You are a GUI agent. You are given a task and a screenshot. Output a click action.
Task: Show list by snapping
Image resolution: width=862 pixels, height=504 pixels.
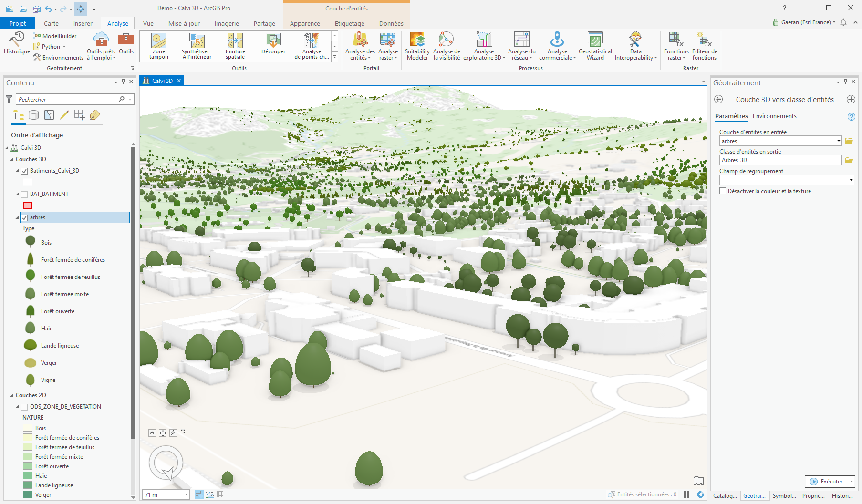tap(80, 115)
